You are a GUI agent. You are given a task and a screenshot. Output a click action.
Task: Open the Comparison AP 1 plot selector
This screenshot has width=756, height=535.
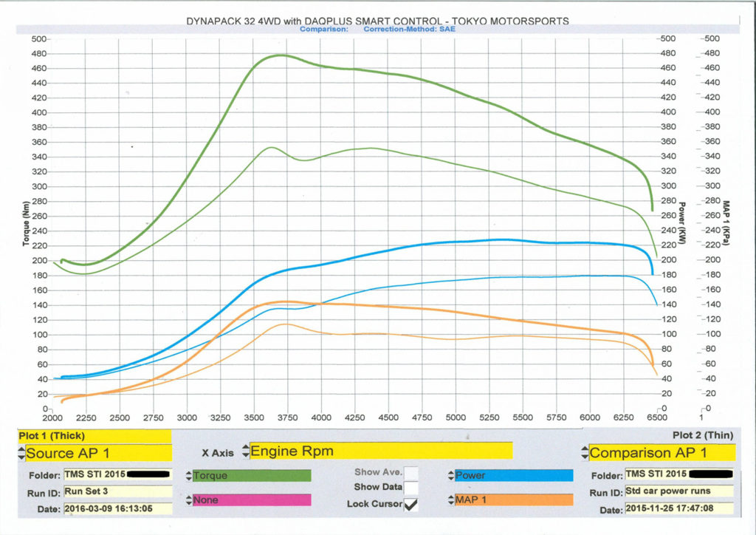click(662, 452)
